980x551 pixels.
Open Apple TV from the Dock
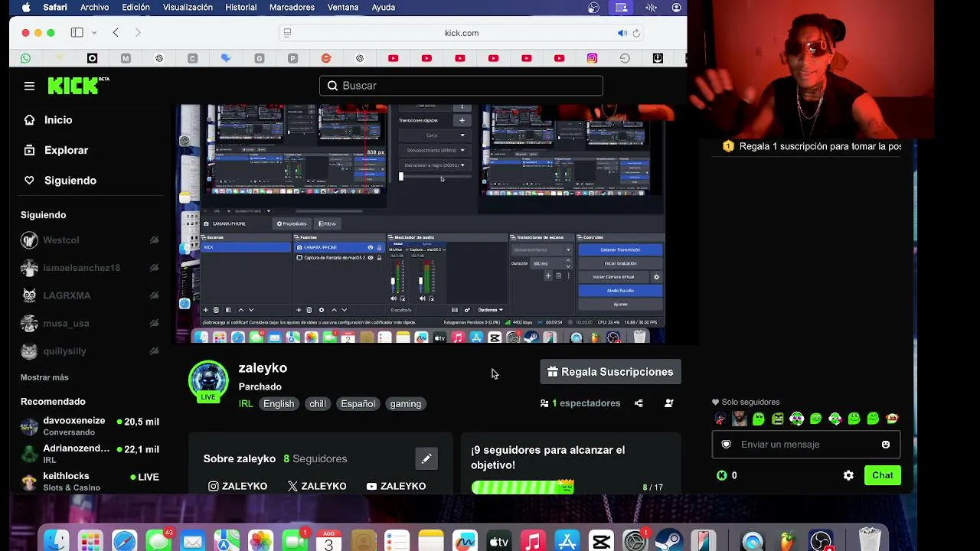coord(498,541)
